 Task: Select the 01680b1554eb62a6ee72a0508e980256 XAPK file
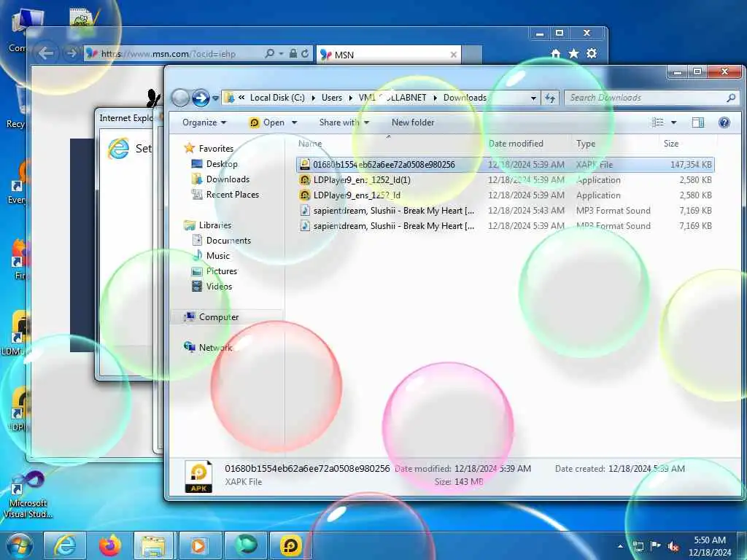click(505, 165)
